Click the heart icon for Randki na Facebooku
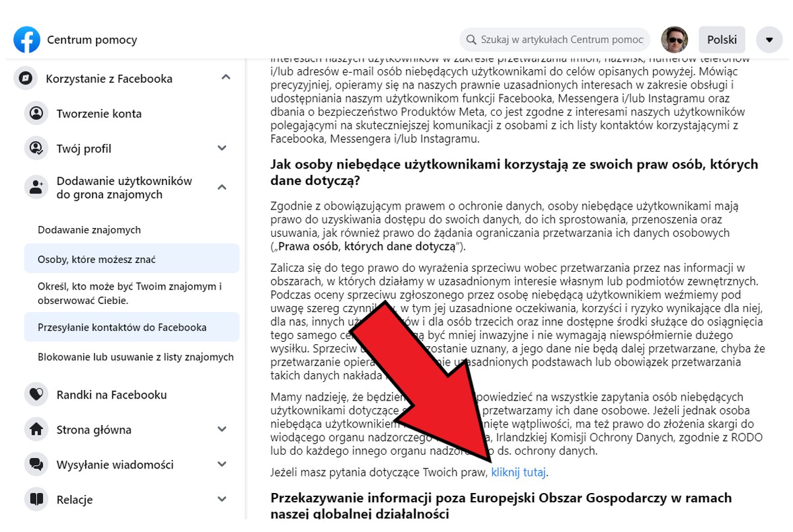Image resolution: width=793 pixels, height=532 pixels. [x=36, y=395]
